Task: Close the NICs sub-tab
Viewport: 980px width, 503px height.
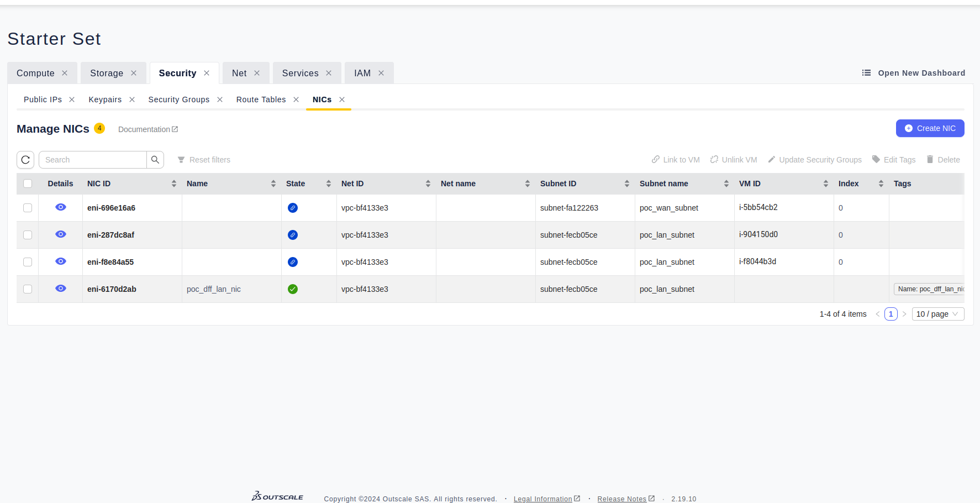Action: click(x=342, y=99)
